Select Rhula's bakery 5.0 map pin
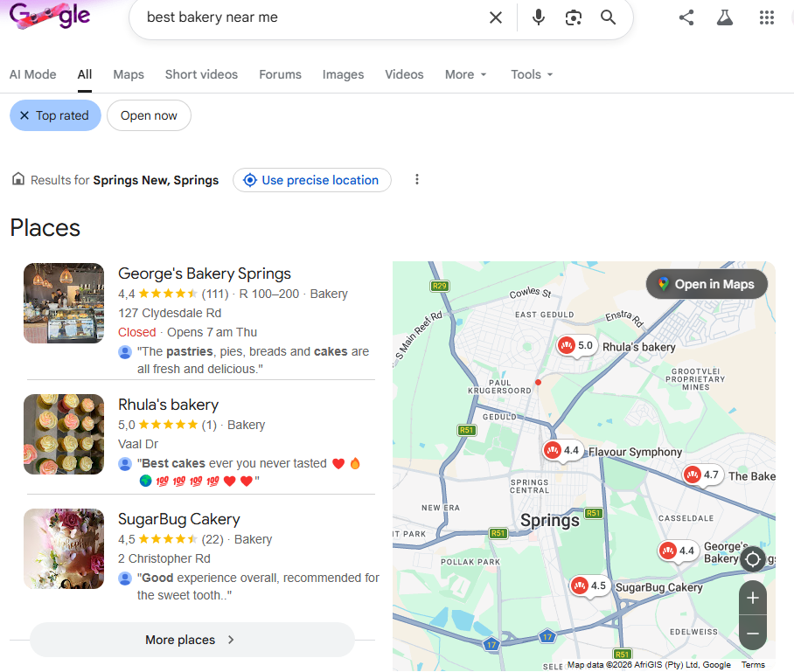The image size is (794, 672). [575, 346]
